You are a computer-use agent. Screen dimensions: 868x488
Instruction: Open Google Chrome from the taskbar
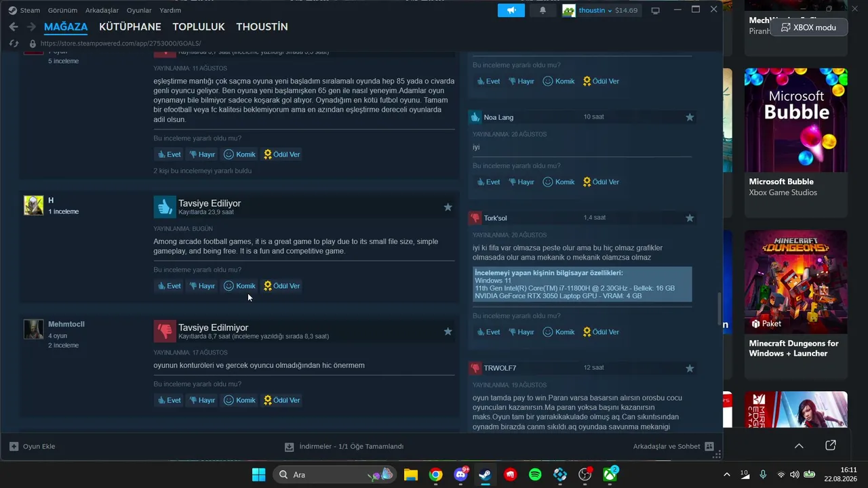click(435, 474)
